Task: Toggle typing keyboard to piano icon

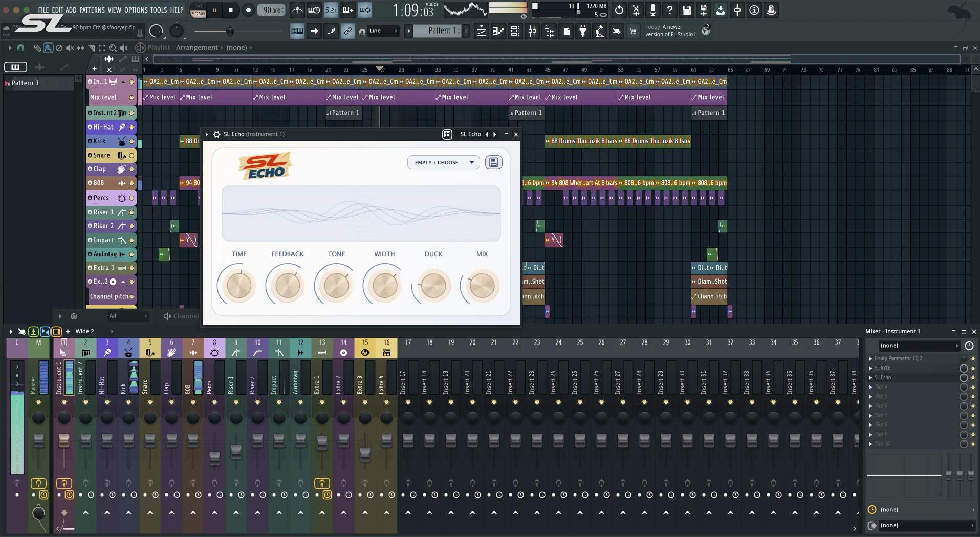Action: click(297, 31)
